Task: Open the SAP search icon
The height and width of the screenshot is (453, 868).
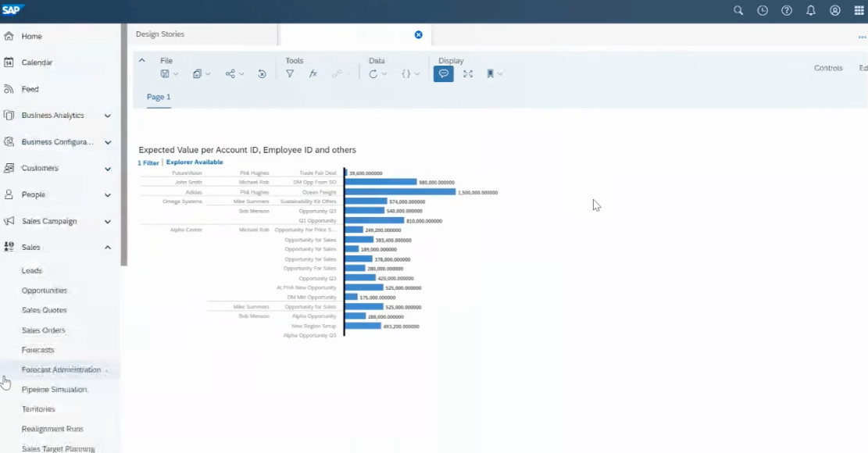Action: click(738, 10)
